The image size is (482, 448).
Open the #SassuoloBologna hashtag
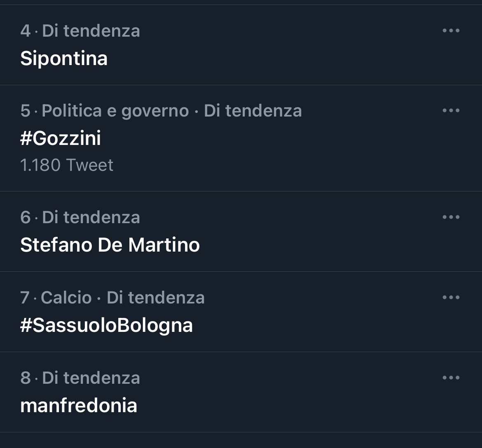tap(106, 325)
